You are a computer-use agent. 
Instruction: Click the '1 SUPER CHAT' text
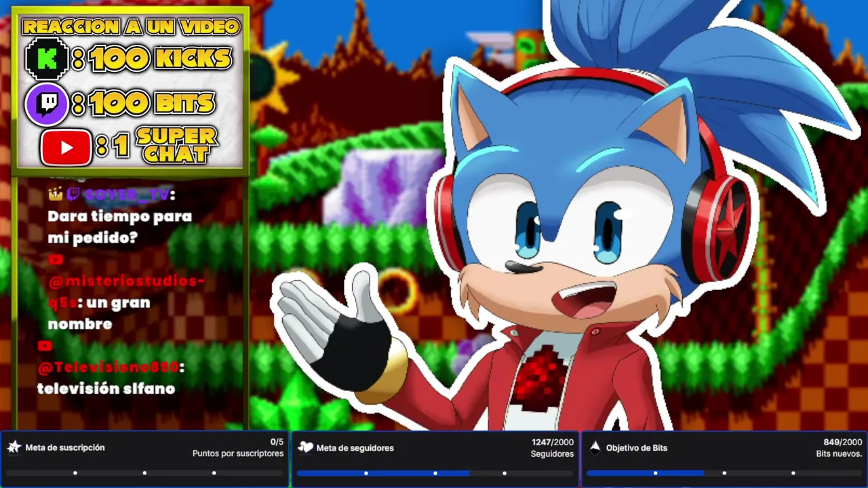click(x=165, y=145)
